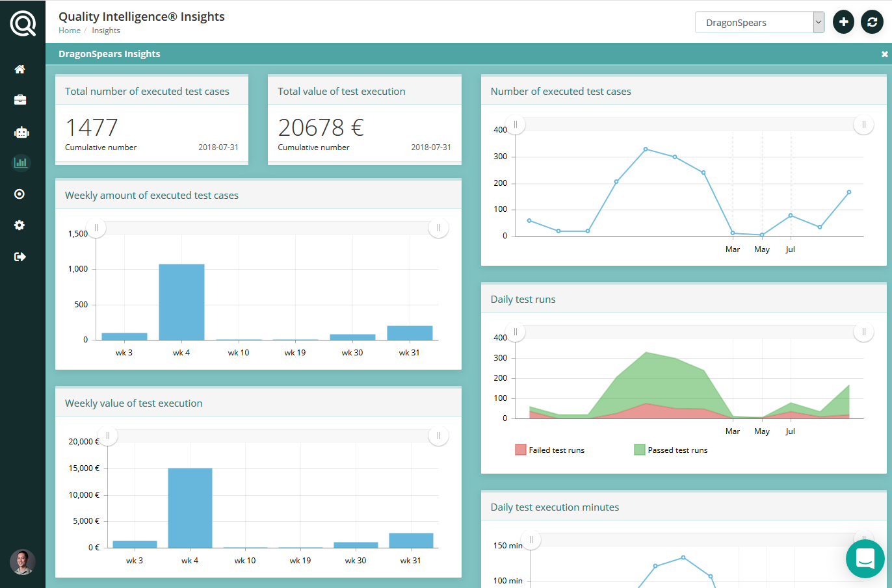Toggle Failed test runs legend
This screenshot has width=892, height=588.
549,450
